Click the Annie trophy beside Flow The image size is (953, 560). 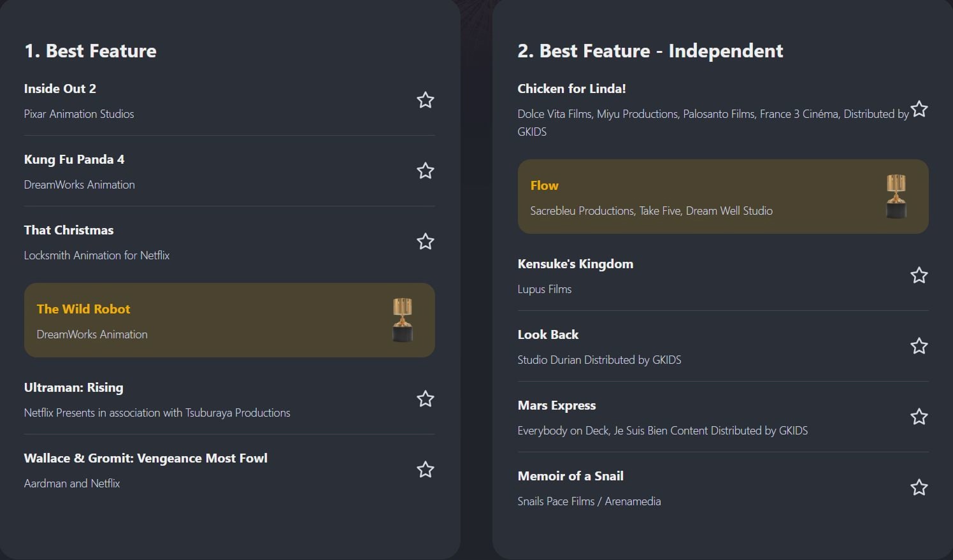point(896,196)
